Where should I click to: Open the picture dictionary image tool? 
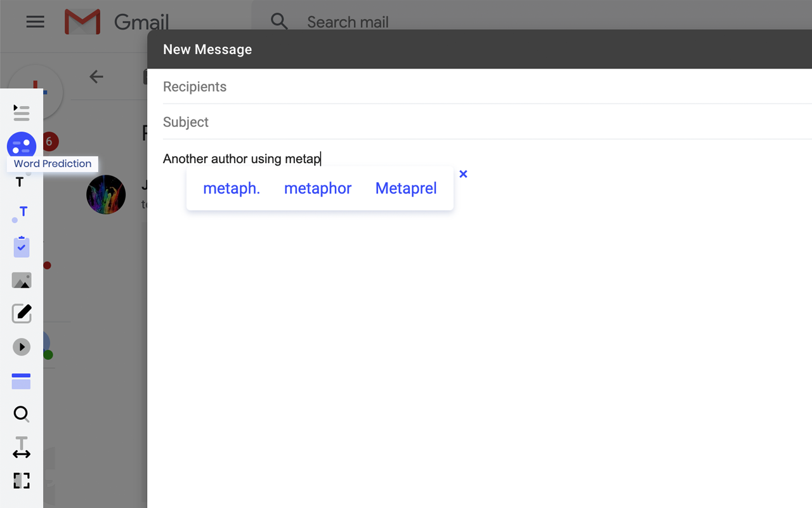pyautogui.click(x=22, y=280)
